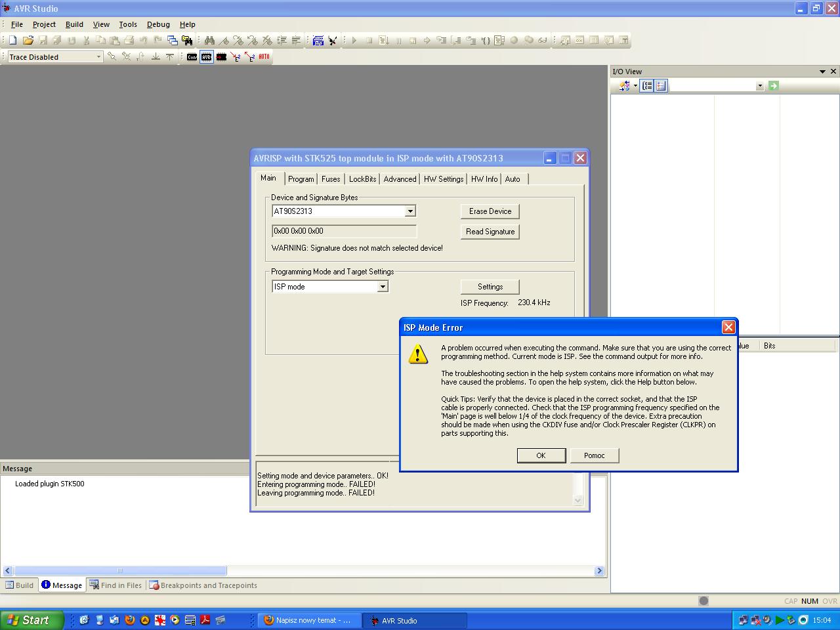Open the Debug menu
This screenshot has height=630, width=840.
158,24
